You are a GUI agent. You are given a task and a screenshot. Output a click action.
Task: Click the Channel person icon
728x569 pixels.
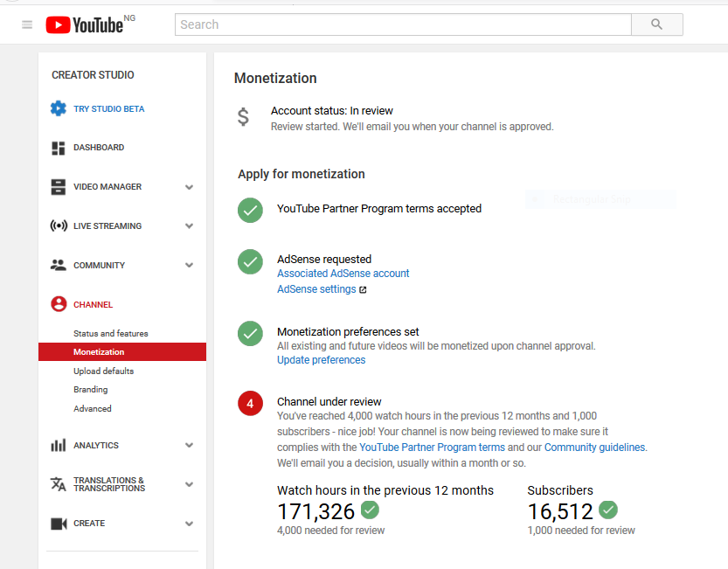59,304
